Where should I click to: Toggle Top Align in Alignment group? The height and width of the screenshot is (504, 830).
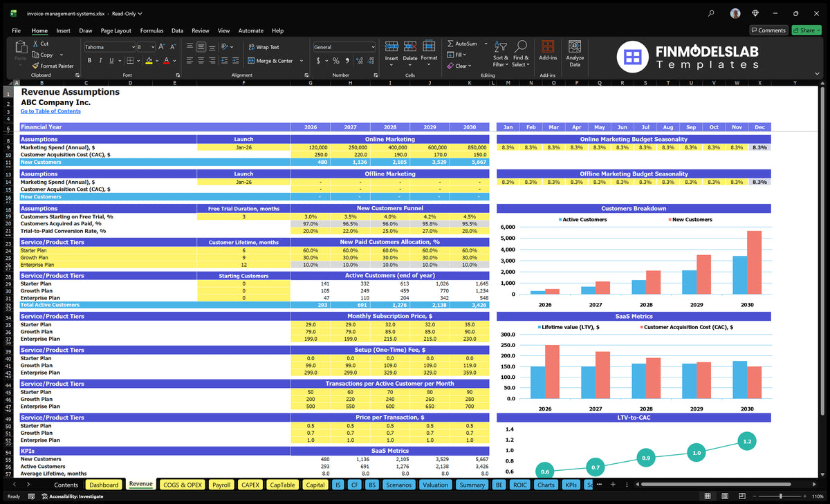pyautogui.click(x=190, y=47)
